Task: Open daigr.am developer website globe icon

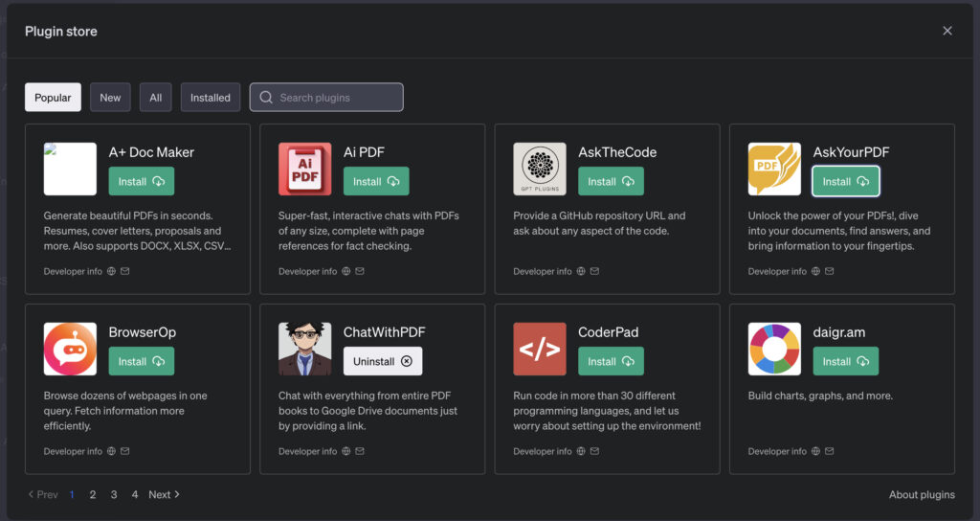Action: pyautogui.click(x=815, y=451)
